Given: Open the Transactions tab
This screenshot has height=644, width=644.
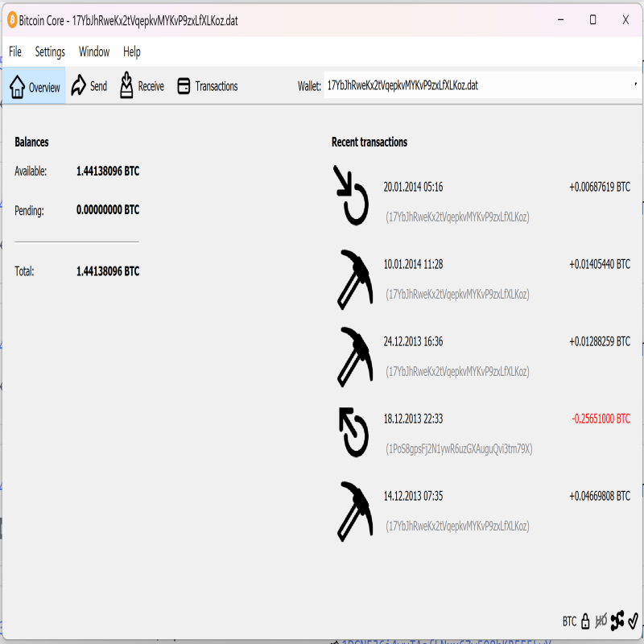Looking at the screenshot, I should pyautogui.click(x=208, y=86).
